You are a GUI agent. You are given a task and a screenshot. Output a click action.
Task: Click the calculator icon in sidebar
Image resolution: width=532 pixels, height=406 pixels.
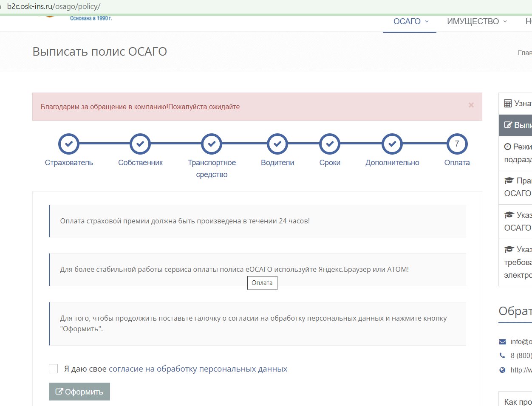[x=508, y=104]
